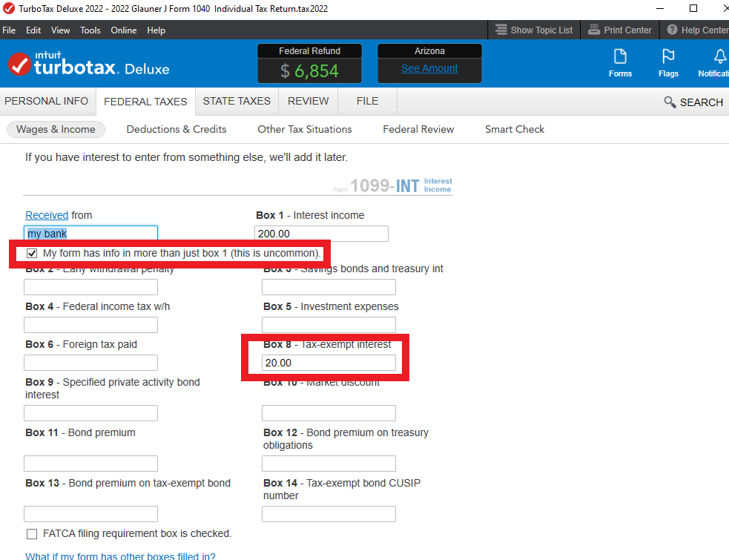The width and height of the screenshot is (729, 560).
Task: Open the Help menu
Action: click(x=156, y=30)
